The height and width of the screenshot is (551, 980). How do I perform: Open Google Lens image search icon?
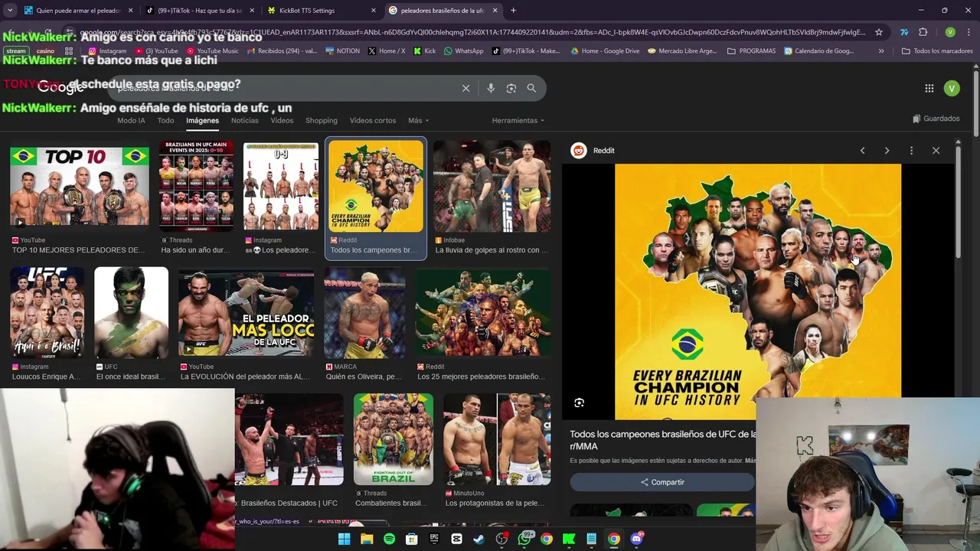click(x=511, y=88)
